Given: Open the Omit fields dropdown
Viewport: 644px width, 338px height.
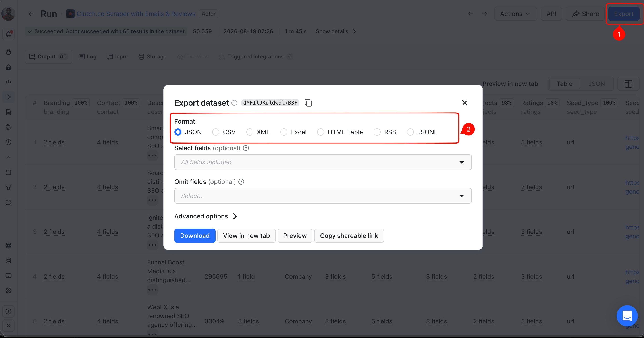Looking at the screenshot, I should (323, 196).
